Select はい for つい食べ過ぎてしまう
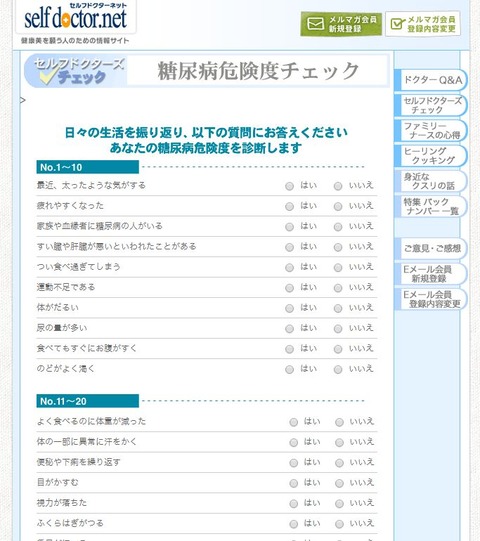This screenshot has height=541, width=480. click(289, 267)
